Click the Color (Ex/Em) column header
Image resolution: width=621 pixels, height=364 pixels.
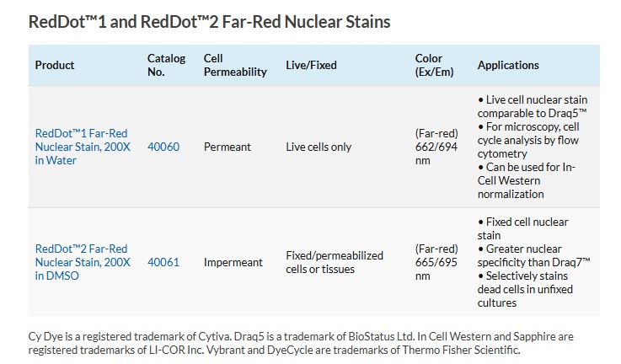[x=435, y=65]
